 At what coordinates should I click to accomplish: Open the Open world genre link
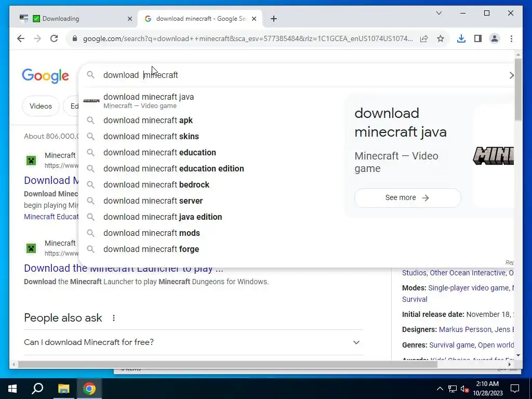click(496, 345)
